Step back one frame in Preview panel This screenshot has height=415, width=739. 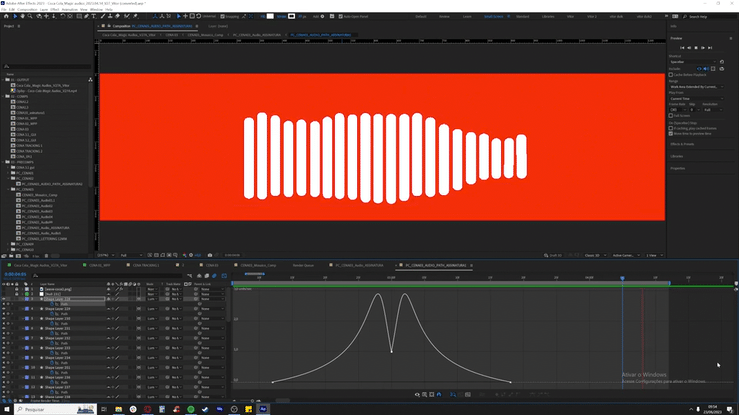click(x=689, y=48)
